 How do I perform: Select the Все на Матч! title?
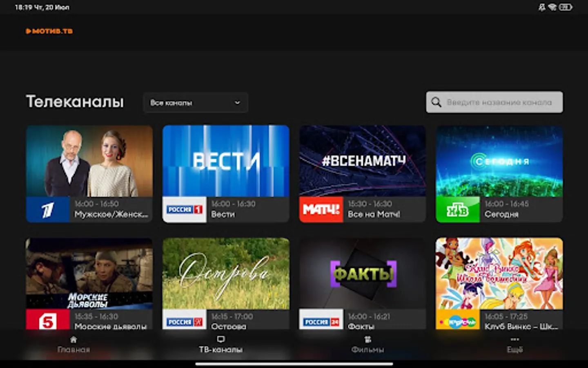click(x=374, y=214)
